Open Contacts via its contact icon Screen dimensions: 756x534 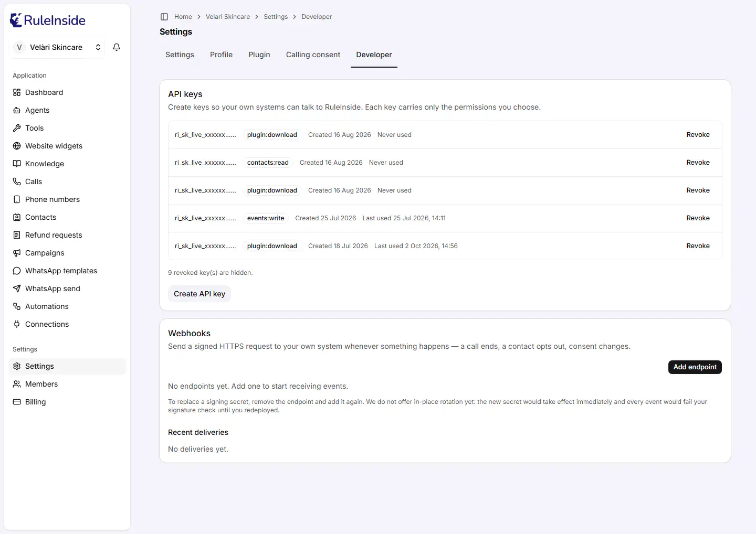pos(17,217)
